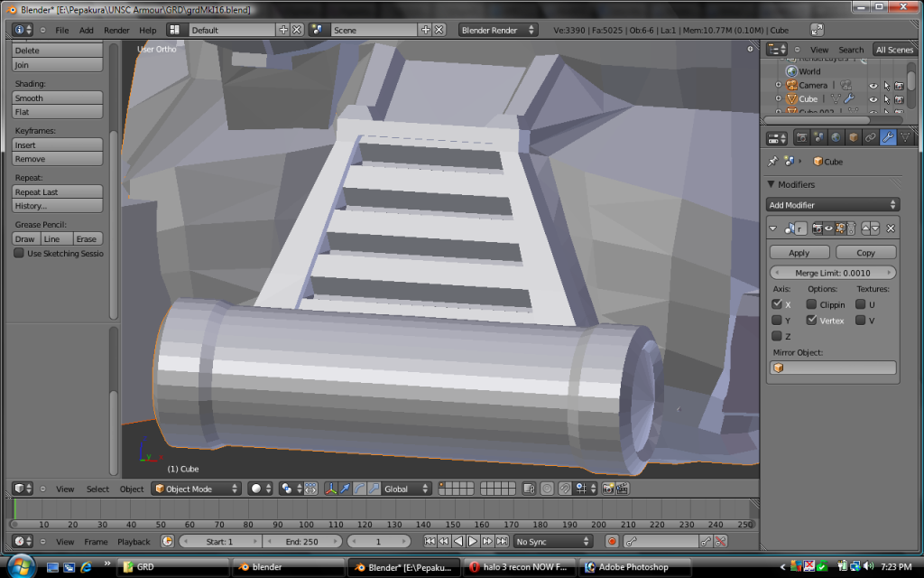
Task: Click the Copy modifier button
Action: pyautogui.click(x=865, y=253)
